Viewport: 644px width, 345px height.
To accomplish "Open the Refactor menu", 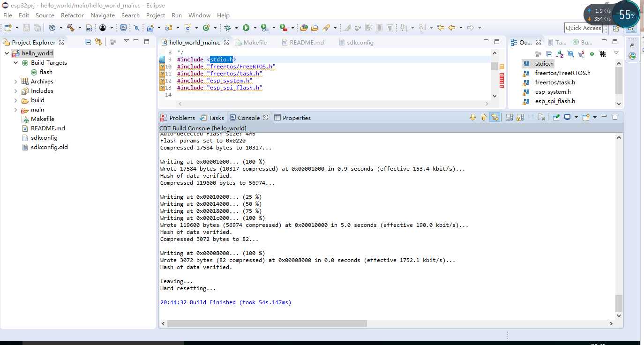I will 72,15.
